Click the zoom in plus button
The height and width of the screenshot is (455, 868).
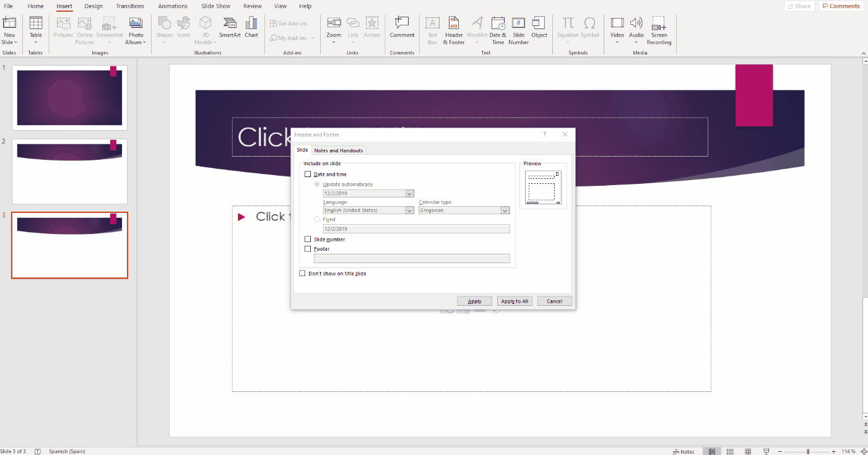(834, 451)
